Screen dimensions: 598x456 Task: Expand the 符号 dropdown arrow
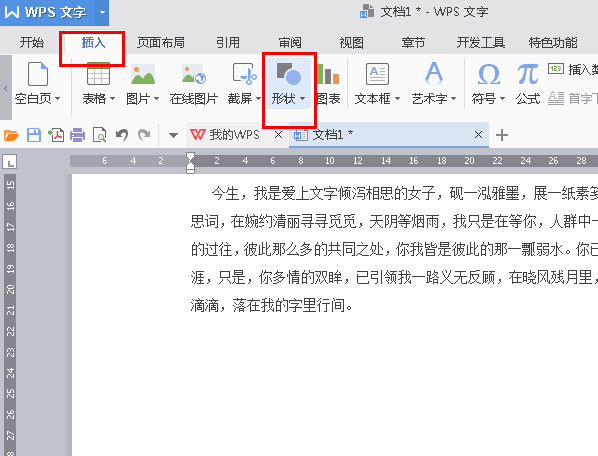coord(502,99)
